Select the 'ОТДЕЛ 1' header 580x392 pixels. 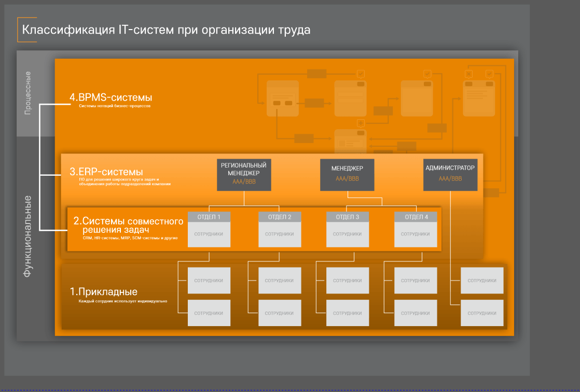[x=209, y=217]
